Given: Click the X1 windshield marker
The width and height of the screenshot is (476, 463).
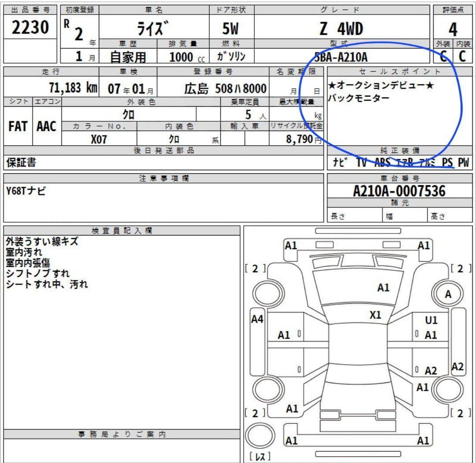Looking at the screenshot, I should [x=376, y=315].
